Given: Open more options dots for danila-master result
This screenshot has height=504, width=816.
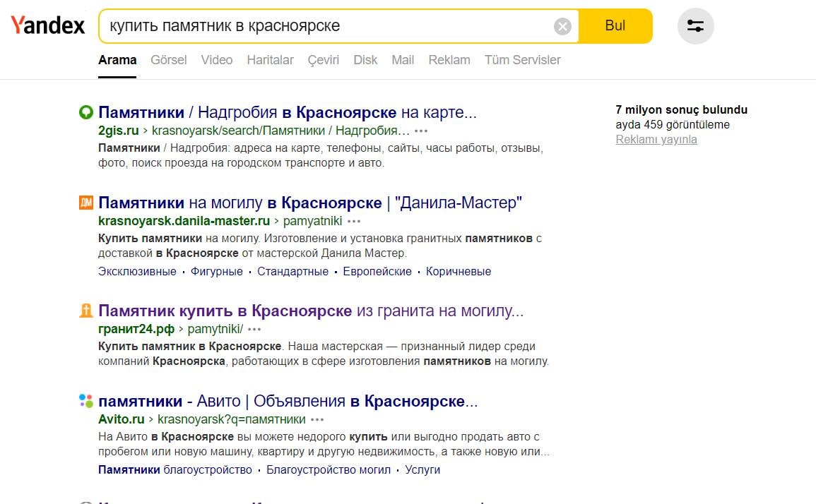Looking at the screenshot, I should [354, 222].
